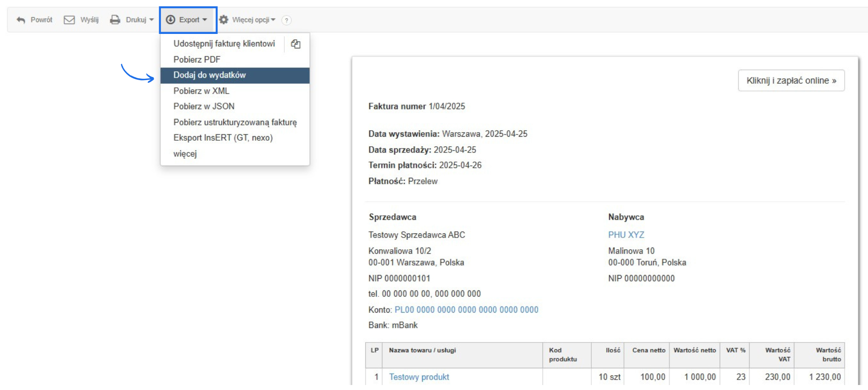Click the Powrót back arrow icon

(x=21, y=20)
